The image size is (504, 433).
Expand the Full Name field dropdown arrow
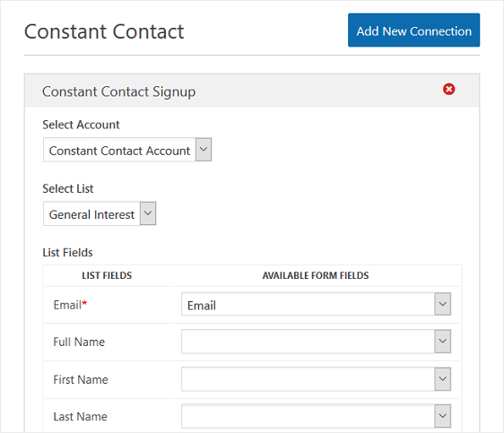(x=443, y=342)
